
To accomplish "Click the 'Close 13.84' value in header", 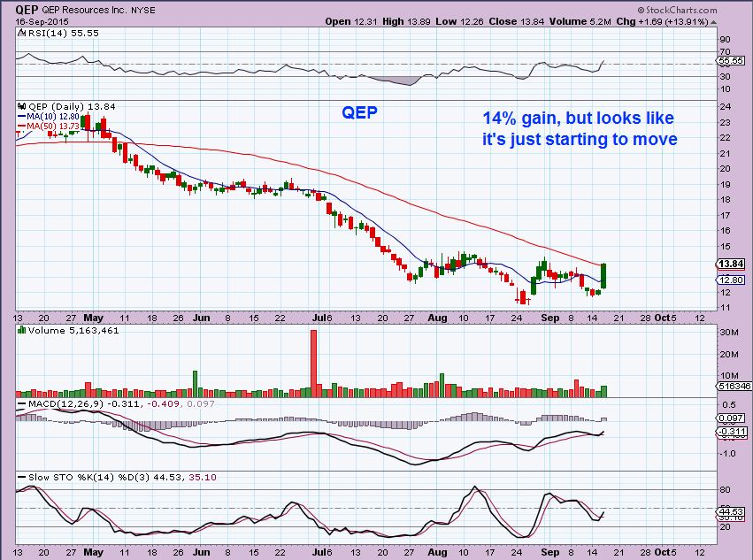I will click(x=516, y=21).
